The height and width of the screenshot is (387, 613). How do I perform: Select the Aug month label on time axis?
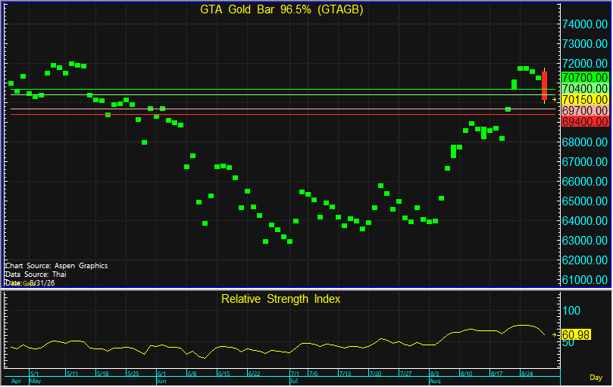pyautogui.click(x=434, y=381)
